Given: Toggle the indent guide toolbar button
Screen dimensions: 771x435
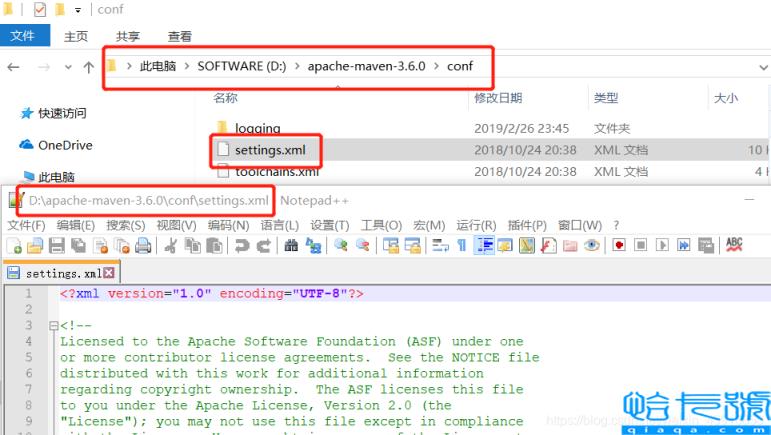Looking at the screenshot, I should pos(484,245).
